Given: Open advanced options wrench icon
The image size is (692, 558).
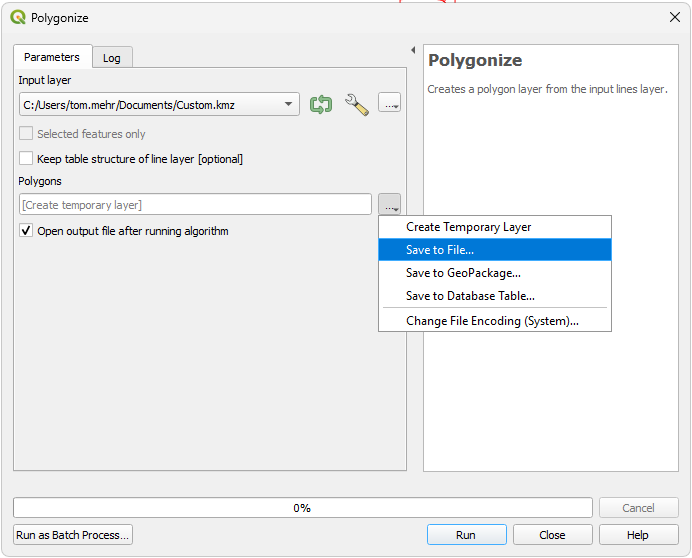Looking at the screenshot, I should coord(356,104).
